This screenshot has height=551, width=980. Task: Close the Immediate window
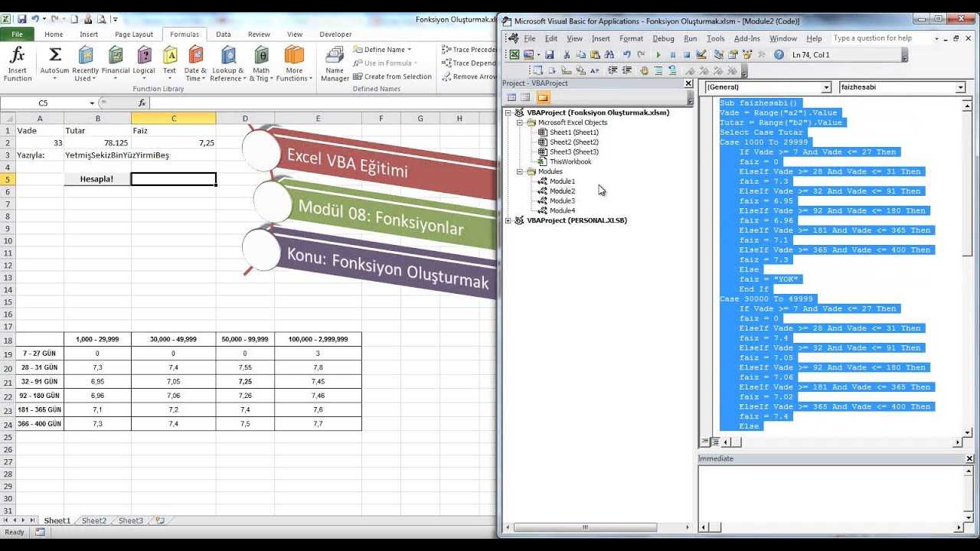click(x=969, y=459)
